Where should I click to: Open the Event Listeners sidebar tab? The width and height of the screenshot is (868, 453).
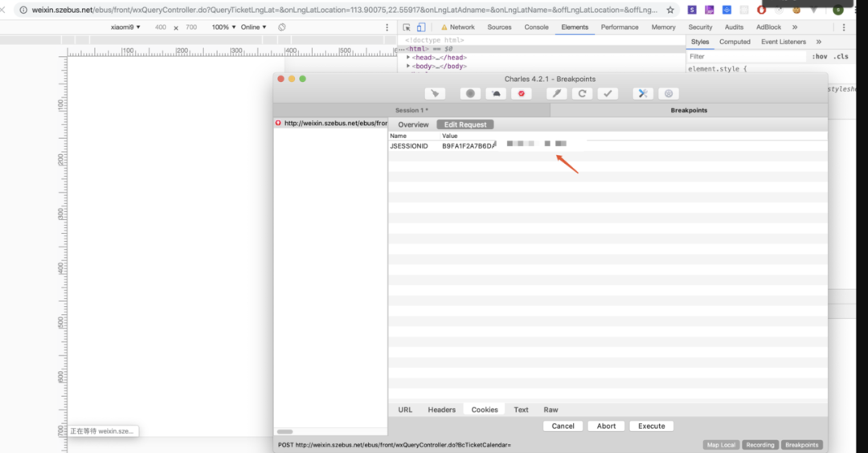(x=784, y=42)
